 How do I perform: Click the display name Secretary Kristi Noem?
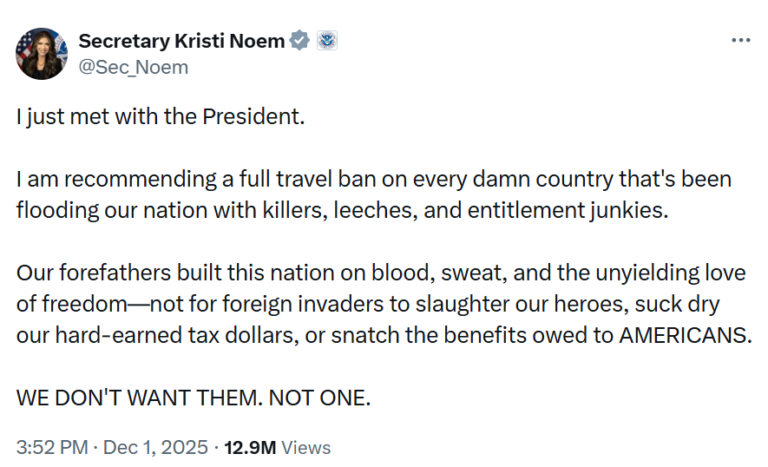point(182,41)
